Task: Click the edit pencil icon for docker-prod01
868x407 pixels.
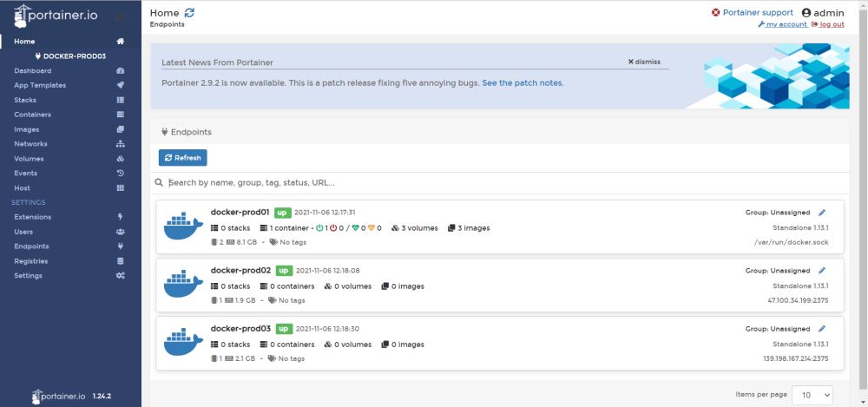Action: [821, 213]
